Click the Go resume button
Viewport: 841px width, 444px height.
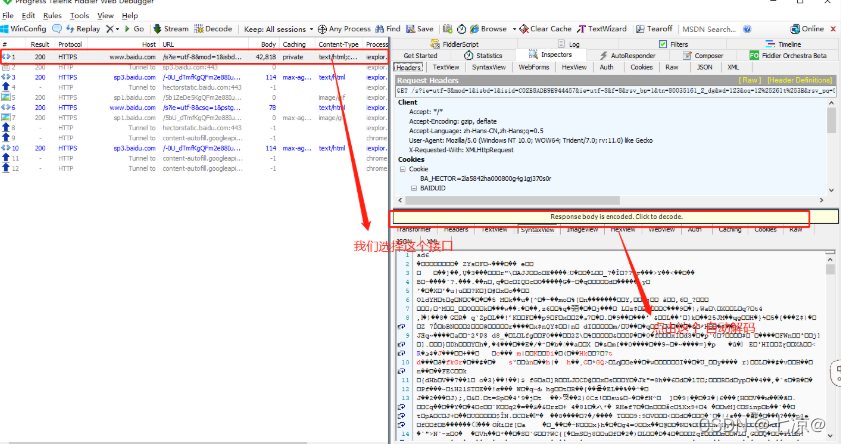pyautogui.click(x=135, y=29)
